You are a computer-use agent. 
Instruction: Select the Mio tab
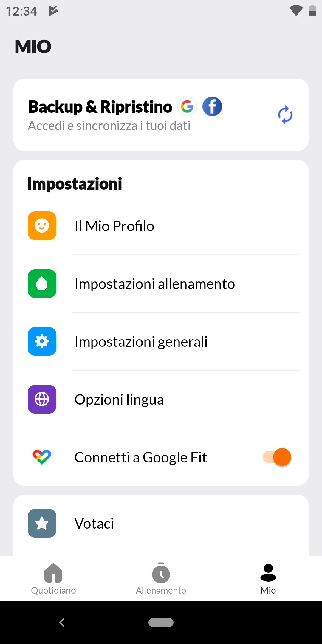[268, 579]
